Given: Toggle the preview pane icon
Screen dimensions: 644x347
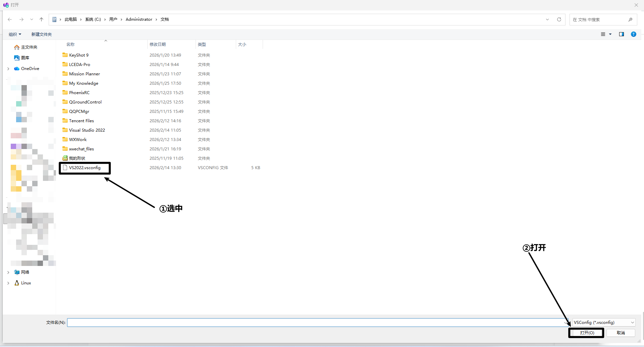Looking at the screenshot, I should click(x=622, y=34).
